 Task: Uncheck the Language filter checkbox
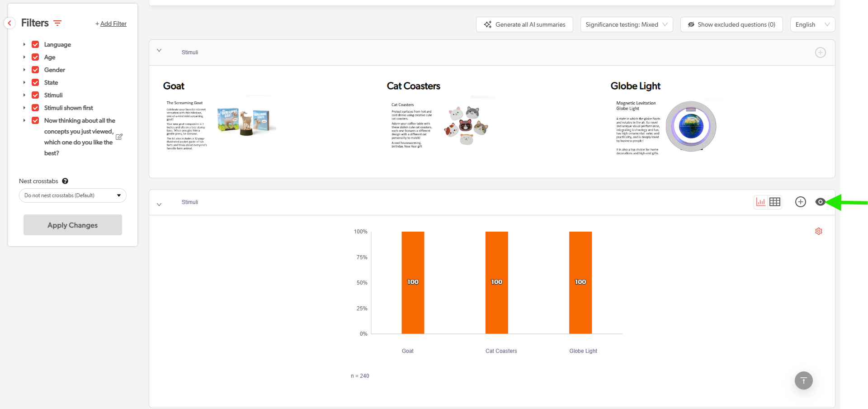click(x=35, y=44)
